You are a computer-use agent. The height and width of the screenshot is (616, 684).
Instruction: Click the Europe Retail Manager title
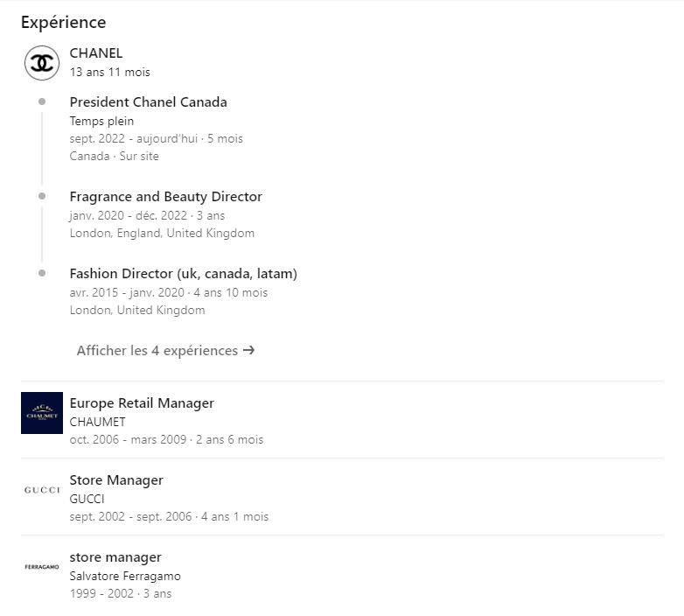142,403
